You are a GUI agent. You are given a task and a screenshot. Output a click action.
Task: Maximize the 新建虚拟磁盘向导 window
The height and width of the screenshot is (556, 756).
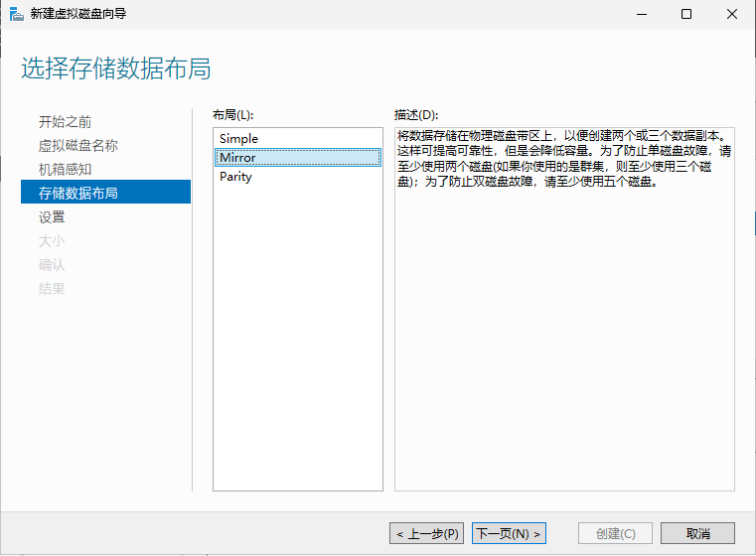point(686,15)
